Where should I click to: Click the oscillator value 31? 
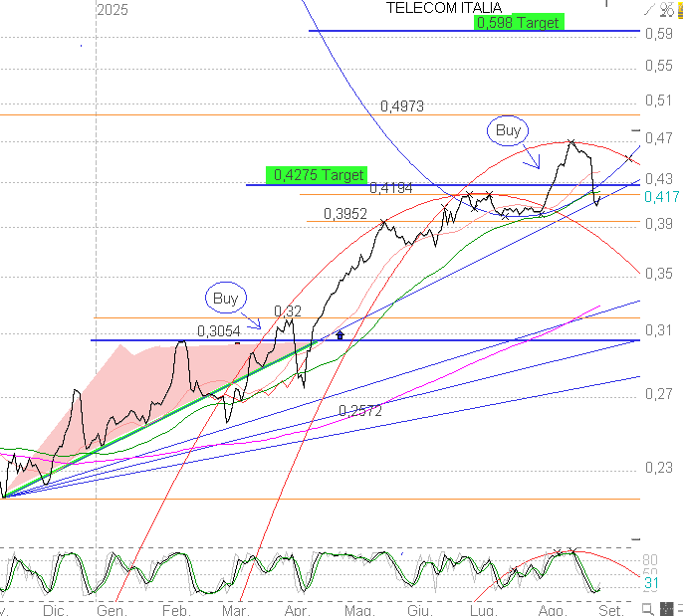pos(651,583)
